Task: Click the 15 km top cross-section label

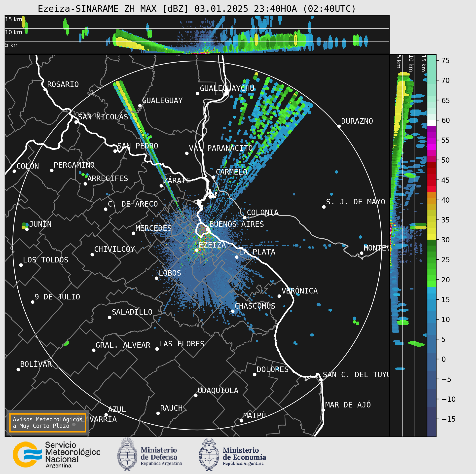Action: click(x=13, y=19)
